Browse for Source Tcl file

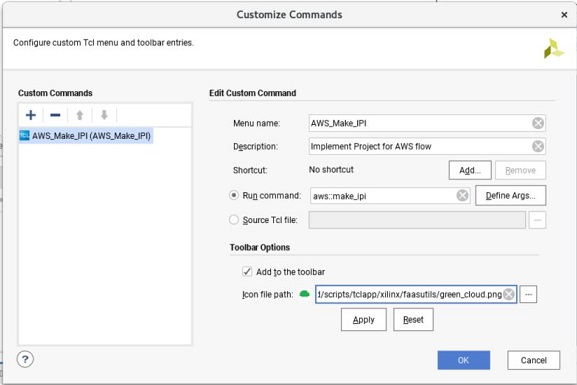537,220
